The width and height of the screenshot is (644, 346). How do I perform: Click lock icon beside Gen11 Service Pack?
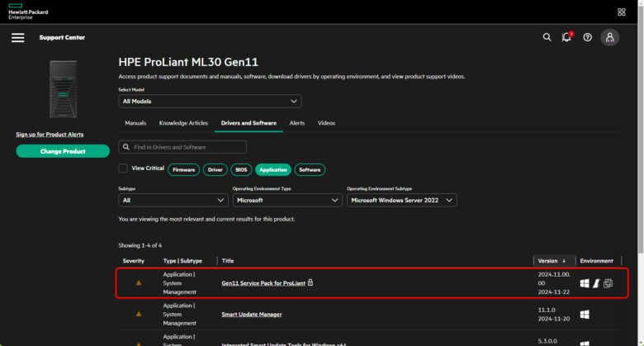coord(310,282)
